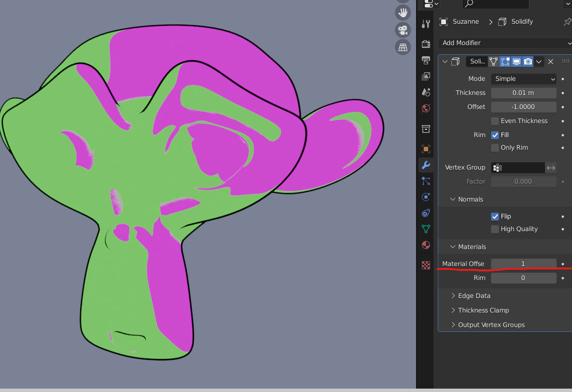Screen dimensions: 572x392
Task: Click the Vertex Group grid icon
Action: point(497,168)
